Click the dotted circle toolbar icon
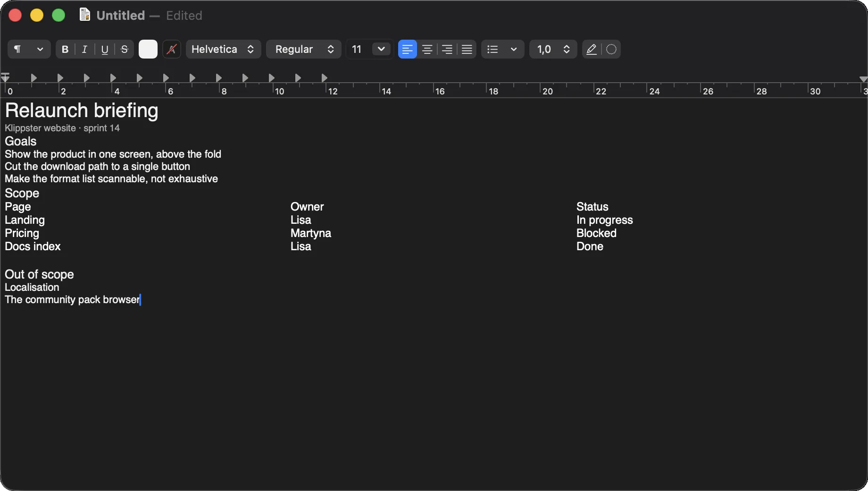Screen dimensions: 868x491 point(611,49)
